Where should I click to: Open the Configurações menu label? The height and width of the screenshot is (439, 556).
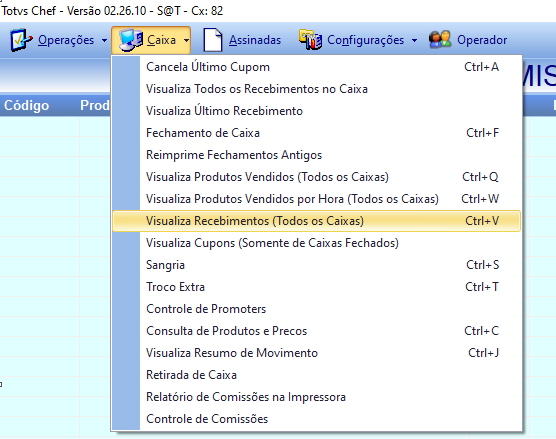[x=365, y=40]
